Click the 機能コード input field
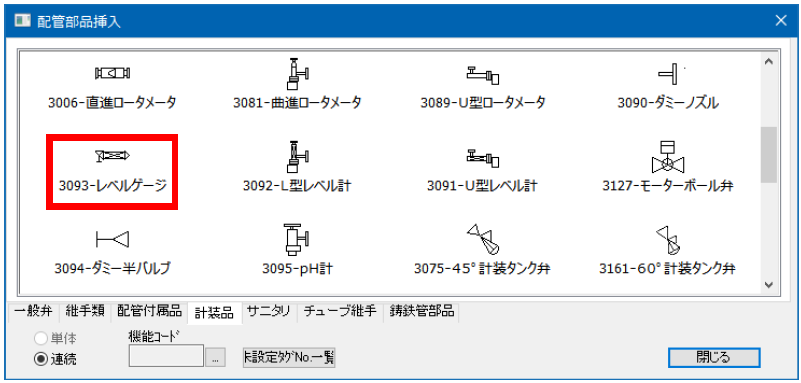Screen dimensions: 801x383 (x=167, y=355)
